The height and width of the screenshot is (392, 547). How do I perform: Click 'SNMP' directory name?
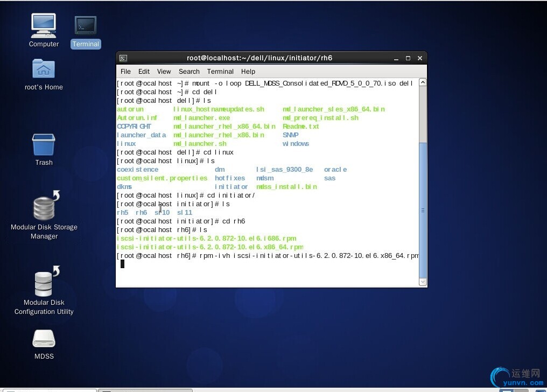point(291,135)
